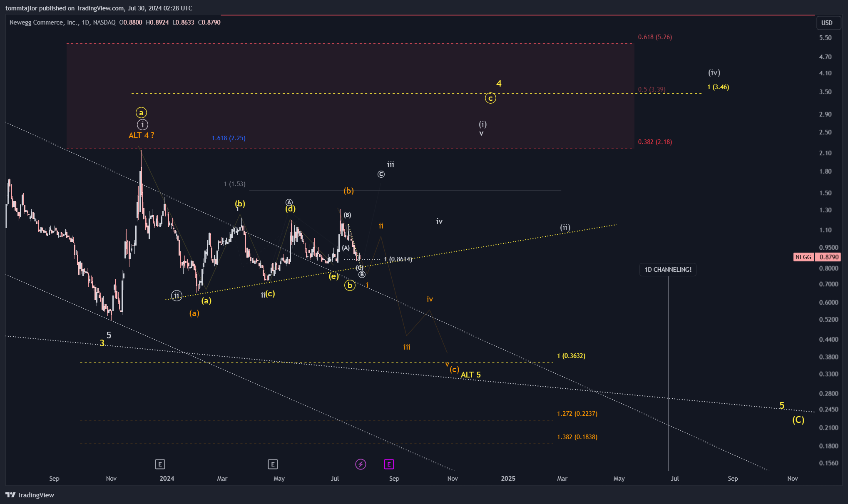The image size is (848, 504).
Task: Click the 0.382 (2.18) Fibonacci label
Action: click(655, 142)
